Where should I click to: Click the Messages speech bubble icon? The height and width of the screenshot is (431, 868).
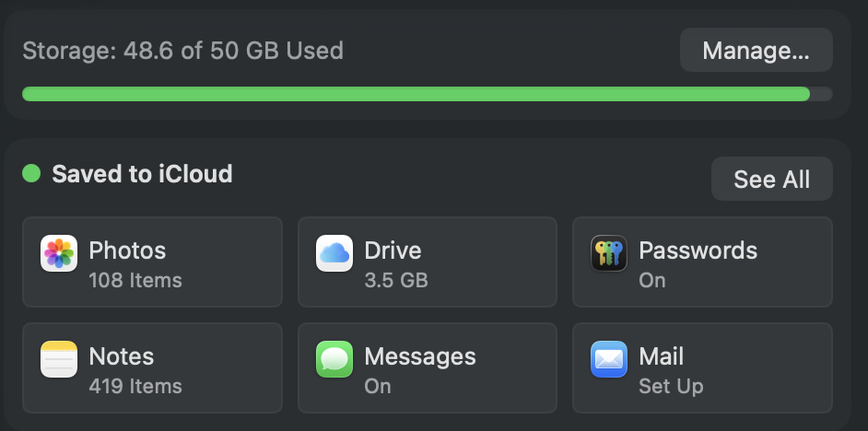click(x=334, y=359)
